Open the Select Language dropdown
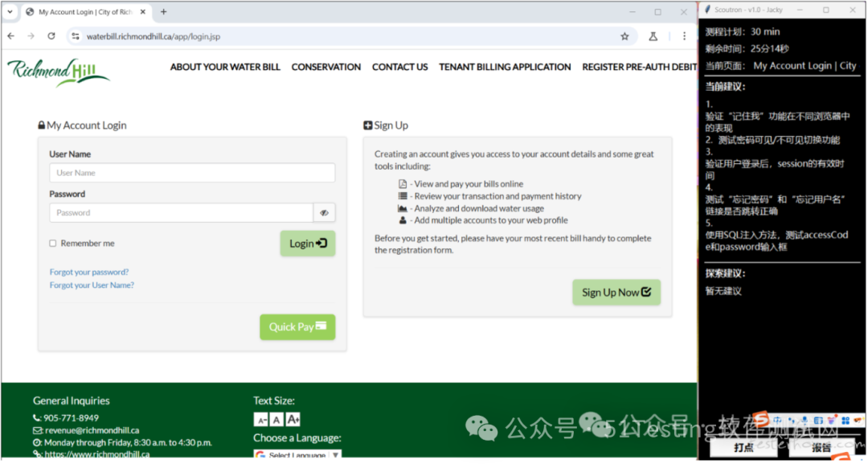This screenshot has height=464, width=868. tap(298, 455)
